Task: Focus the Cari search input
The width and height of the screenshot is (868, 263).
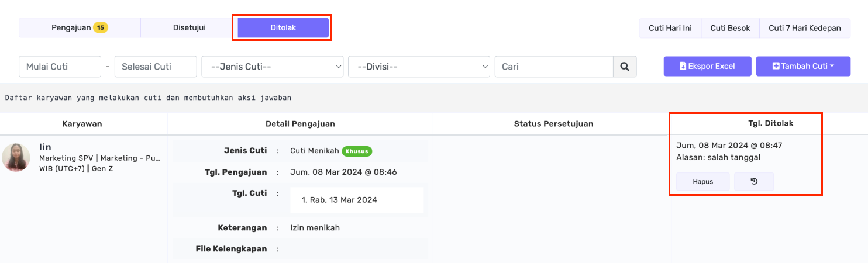Action: 554,67
